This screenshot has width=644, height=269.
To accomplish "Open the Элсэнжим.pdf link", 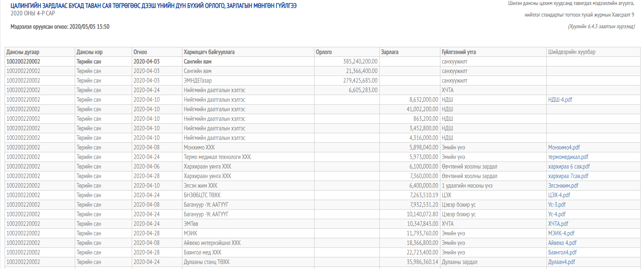I will [563, 186].
